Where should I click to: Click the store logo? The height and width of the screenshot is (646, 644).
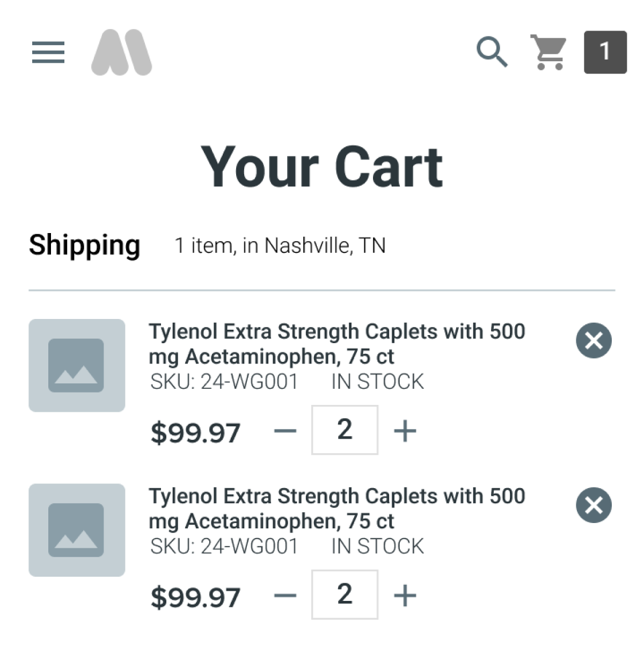point(121,53)
